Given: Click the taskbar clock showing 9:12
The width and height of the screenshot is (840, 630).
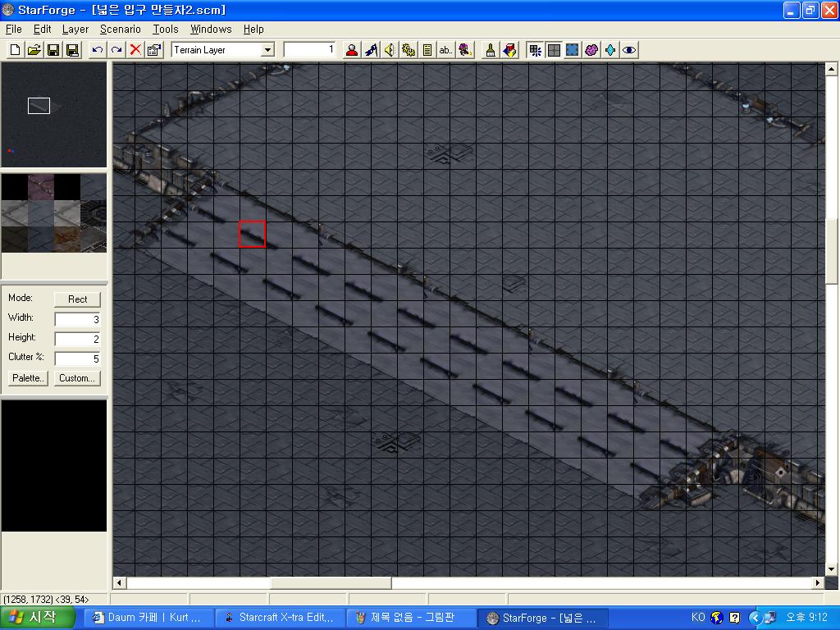Looking at the screenshot, I should click(807, 618).
